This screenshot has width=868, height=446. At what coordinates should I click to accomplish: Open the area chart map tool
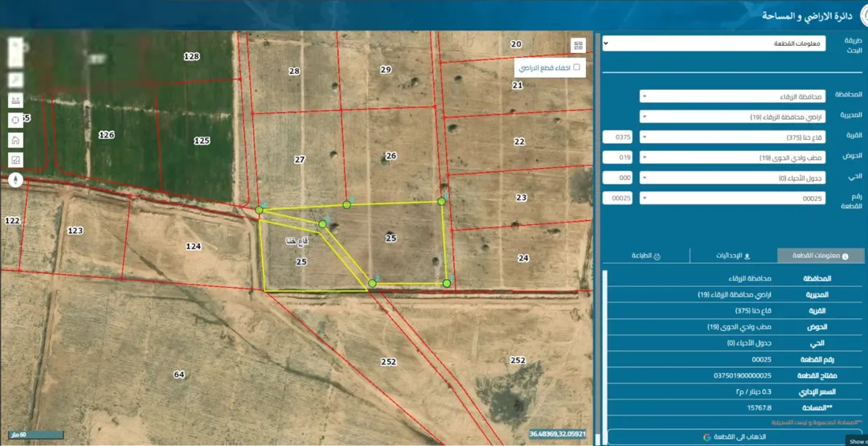coord(15,160)
